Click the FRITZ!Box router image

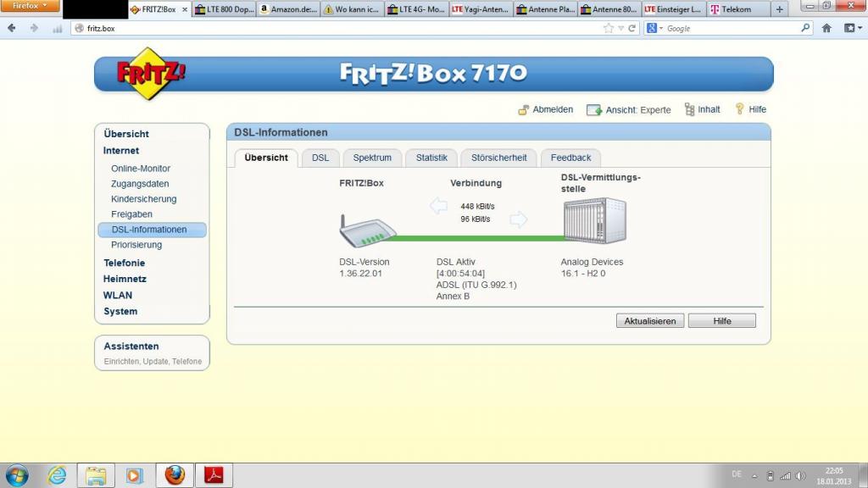(368, 230)
